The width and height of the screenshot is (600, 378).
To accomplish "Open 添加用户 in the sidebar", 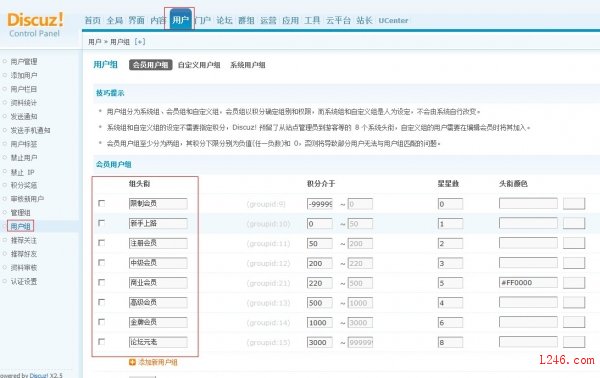I will [24, 75].
